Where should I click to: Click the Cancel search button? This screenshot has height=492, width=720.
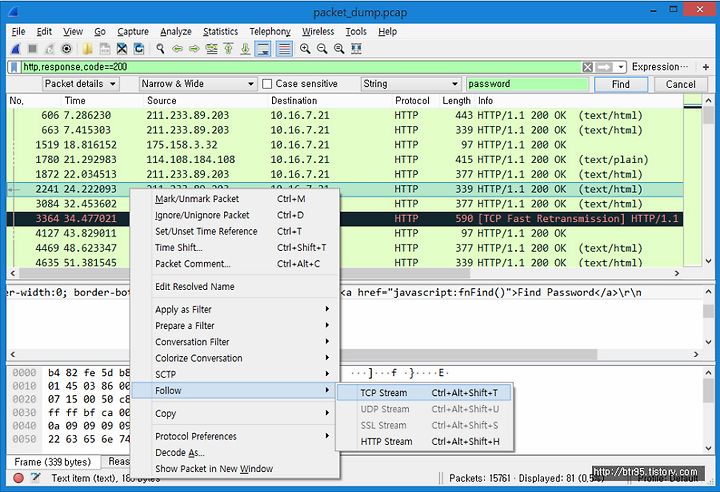tap(681, 84)
